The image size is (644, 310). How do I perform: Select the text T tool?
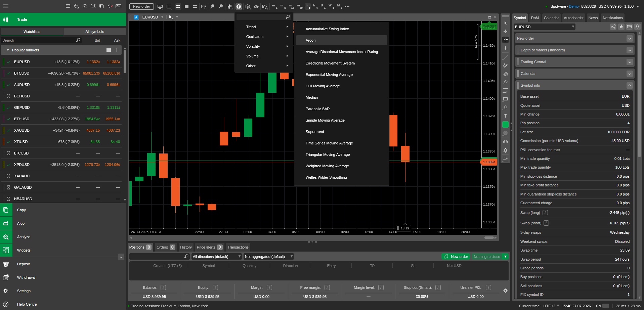click(505, 116)
